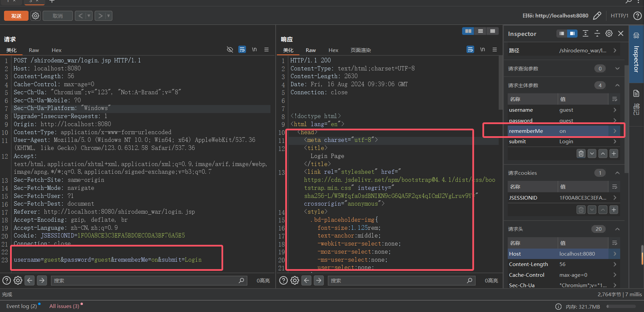Move body parameter up arrow
644x312 pixels.
[x=603, y=154]
